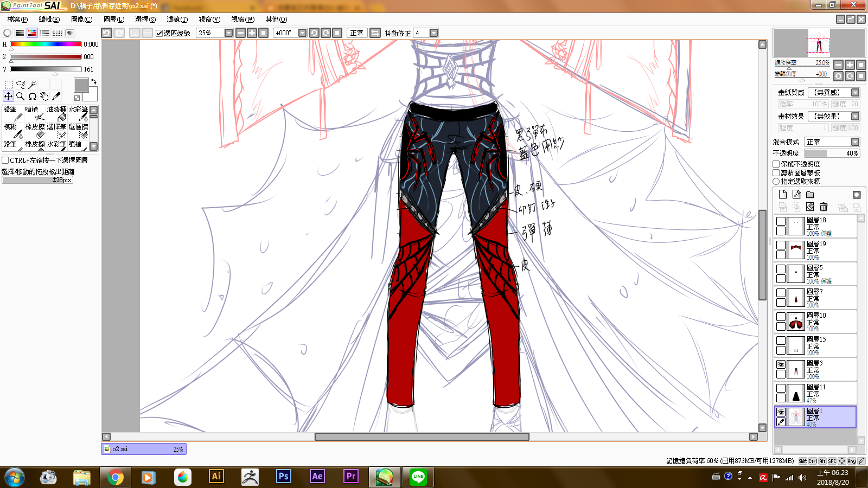Viewport: 868px width, 488px height.
Task: Enable 剪貼圖層蒙板 clipping mask
Action: [x=776, y=172]
